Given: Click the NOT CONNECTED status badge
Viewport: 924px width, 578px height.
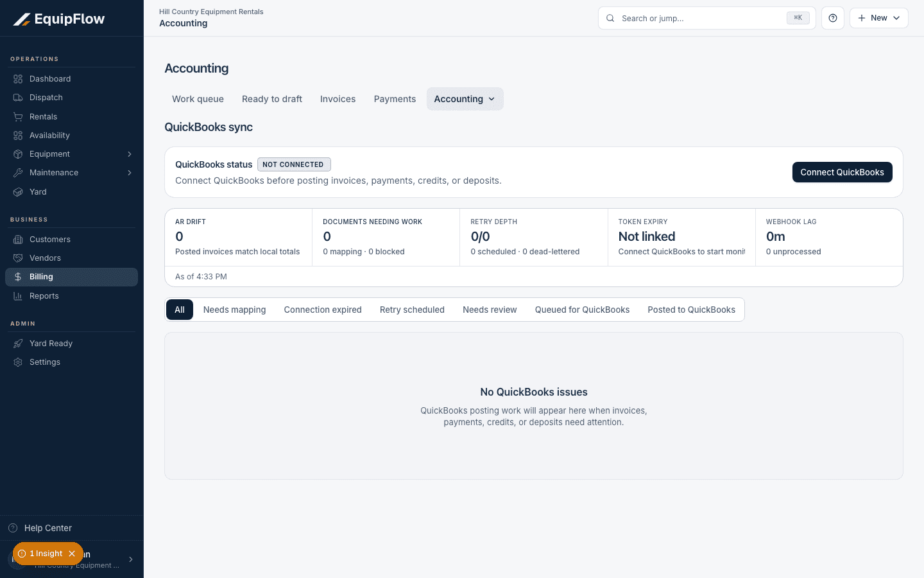Looking at the screenshot, I should (294, 164).
